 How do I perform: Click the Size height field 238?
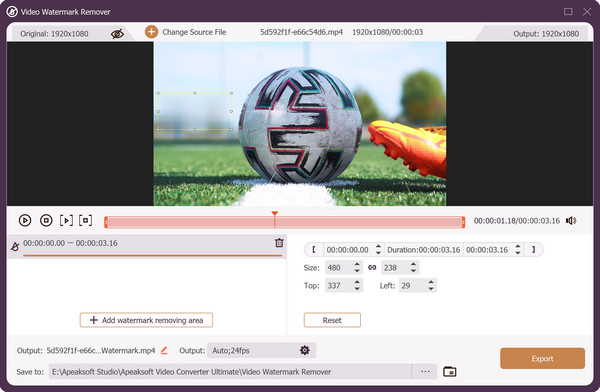click(395, 268)
